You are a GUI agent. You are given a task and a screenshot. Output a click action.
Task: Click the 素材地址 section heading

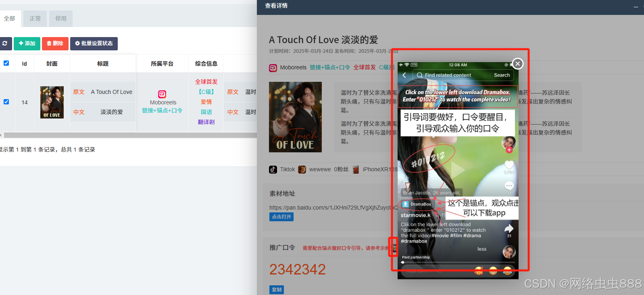(x=282, y=194)
